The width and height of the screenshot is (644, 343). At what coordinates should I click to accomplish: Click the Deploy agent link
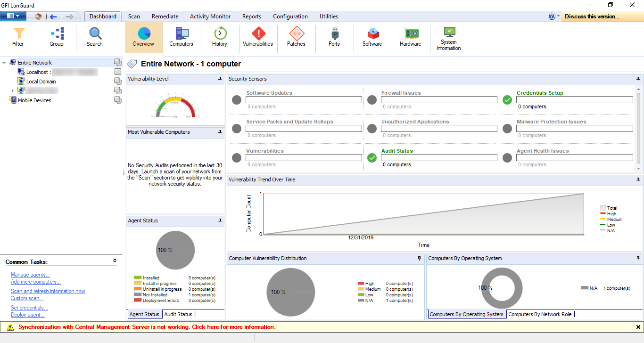tap(28, 315)
